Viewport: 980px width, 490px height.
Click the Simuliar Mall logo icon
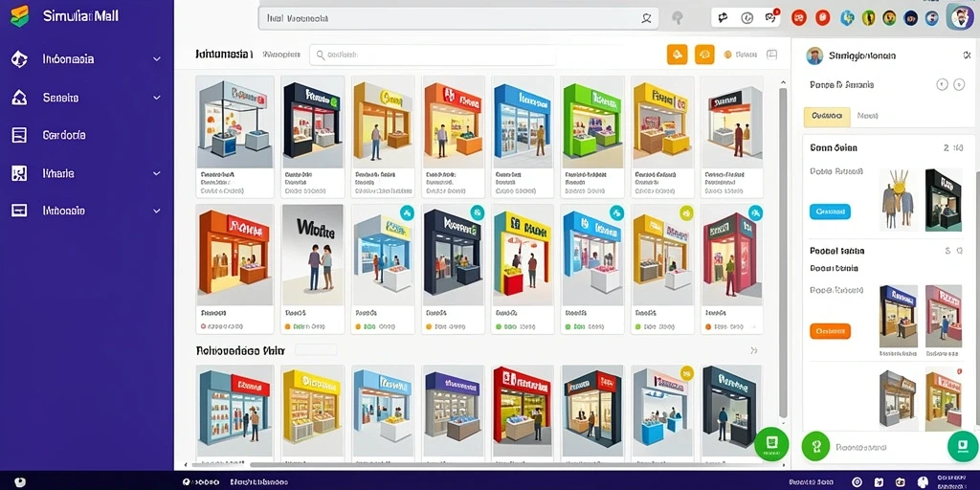coord(20,15)
